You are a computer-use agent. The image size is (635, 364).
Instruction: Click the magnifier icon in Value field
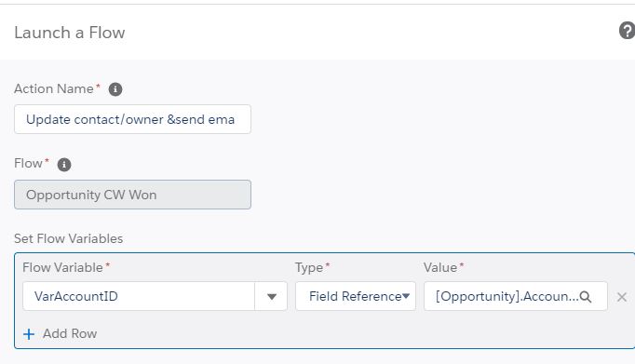click(586, 297)
